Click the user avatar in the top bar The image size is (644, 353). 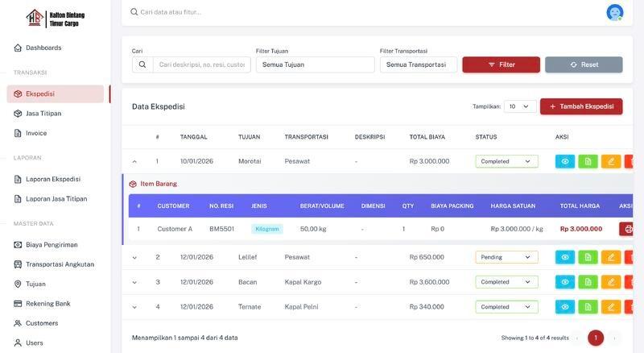[x=615, y=12]
